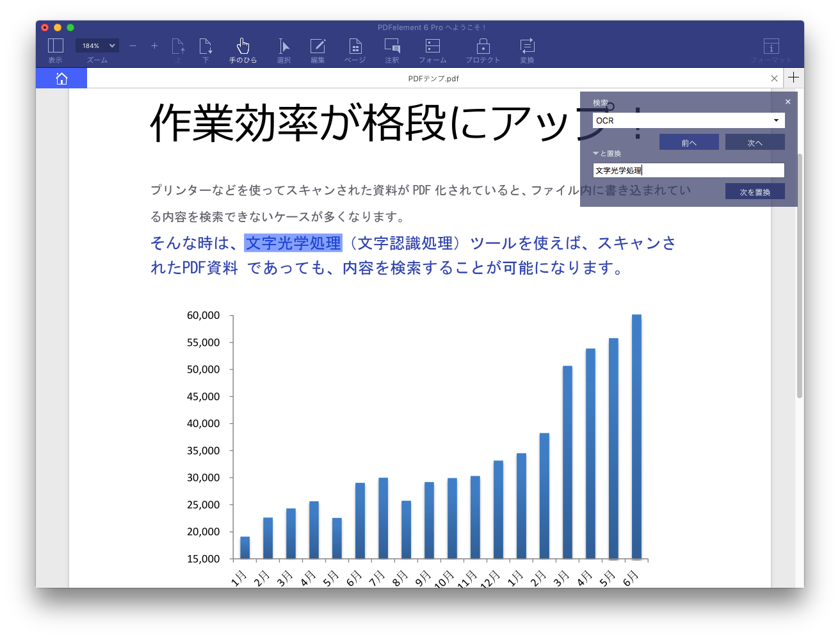The width and height of the screenshot is (840, 639).
Task: Close the PDFテンプ.pdf tab
Action: (x=774, y=79)
